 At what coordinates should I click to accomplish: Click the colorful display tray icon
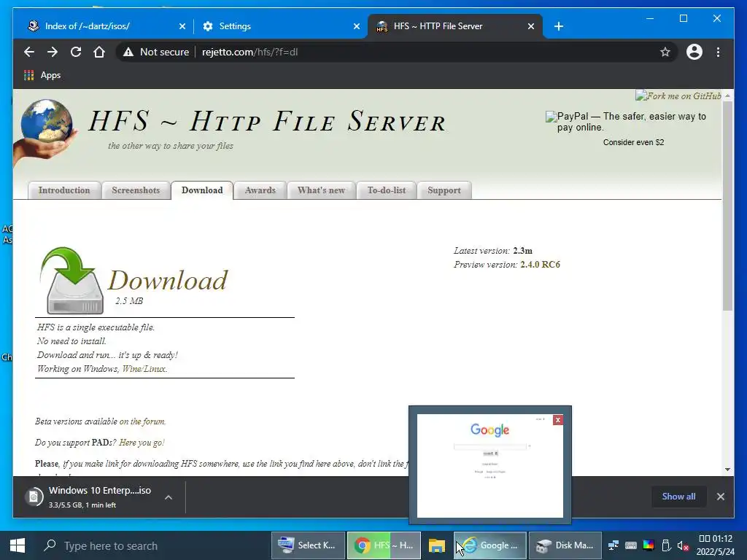[649, 545]
